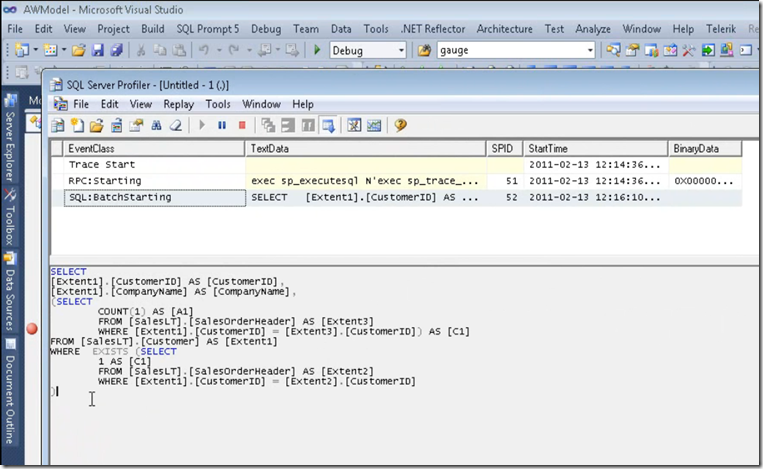Click green Start Debugging play button
Viewport: 763px width, 469px height.
coord(317,50)
